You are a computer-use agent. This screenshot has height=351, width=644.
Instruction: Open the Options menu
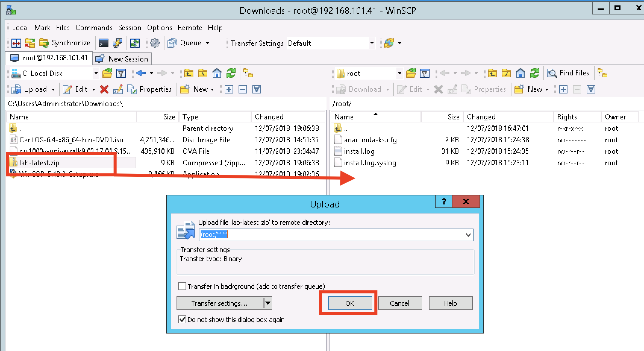[159, 28]
